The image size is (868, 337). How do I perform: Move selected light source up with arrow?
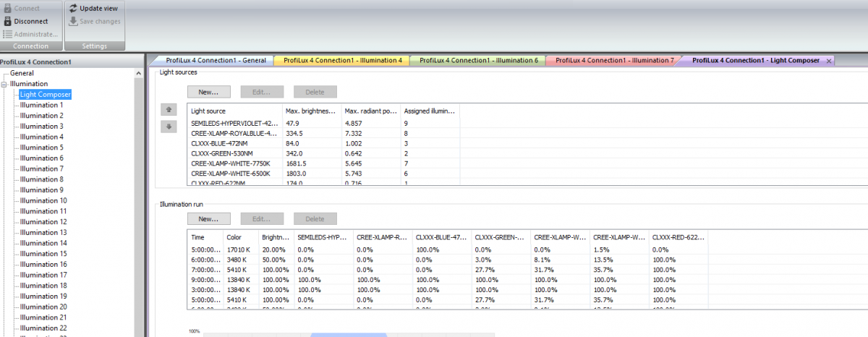click(x=168, y=110)
